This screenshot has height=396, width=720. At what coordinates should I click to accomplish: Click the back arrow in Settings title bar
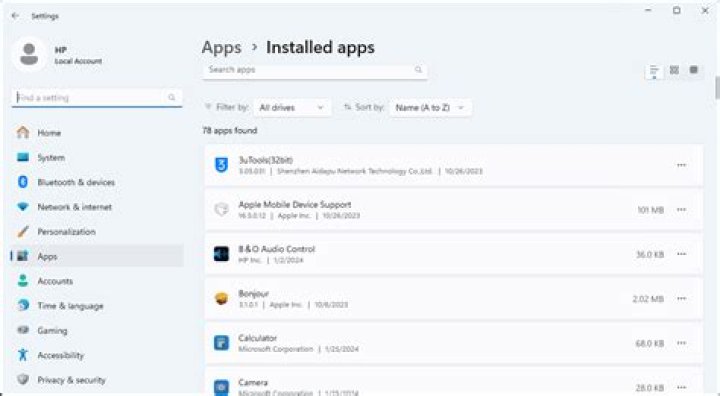(x=15, y=16)
